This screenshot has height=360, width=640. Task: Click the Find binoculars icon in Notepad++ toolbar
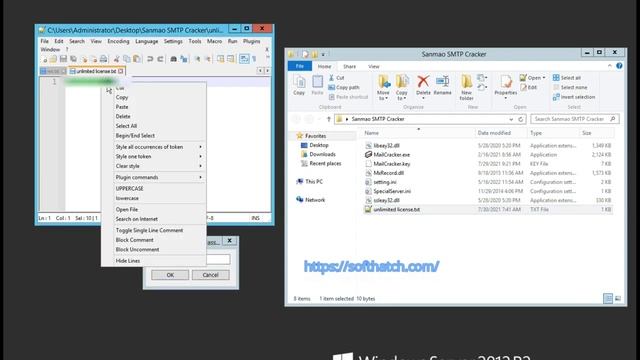point(173,59)
